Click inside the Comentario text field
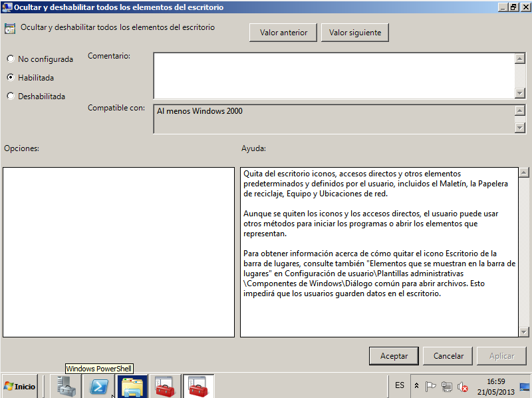The width and height of the screenshot is (532, 398). [x=334, y=75]
